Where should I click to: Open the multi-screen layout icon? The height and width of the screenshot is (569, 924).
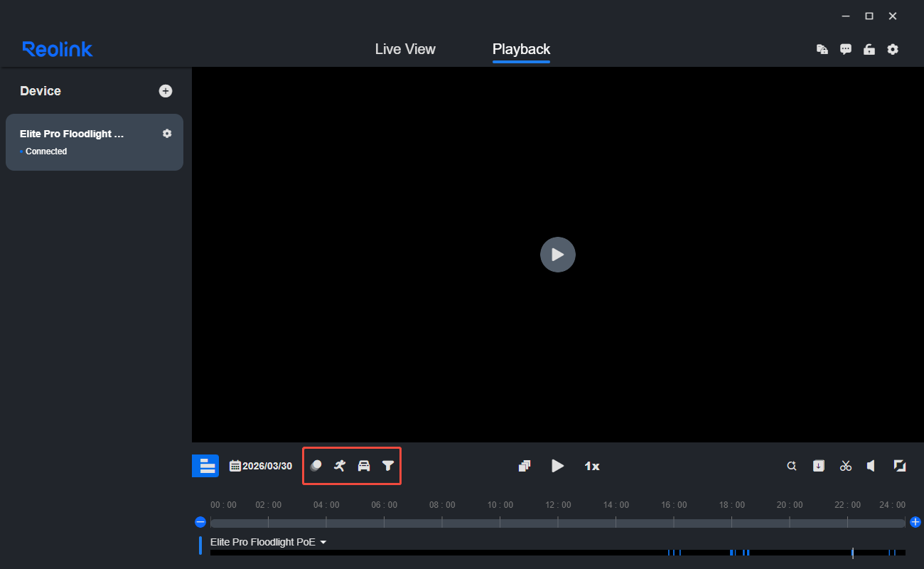[x=524, y=466]
